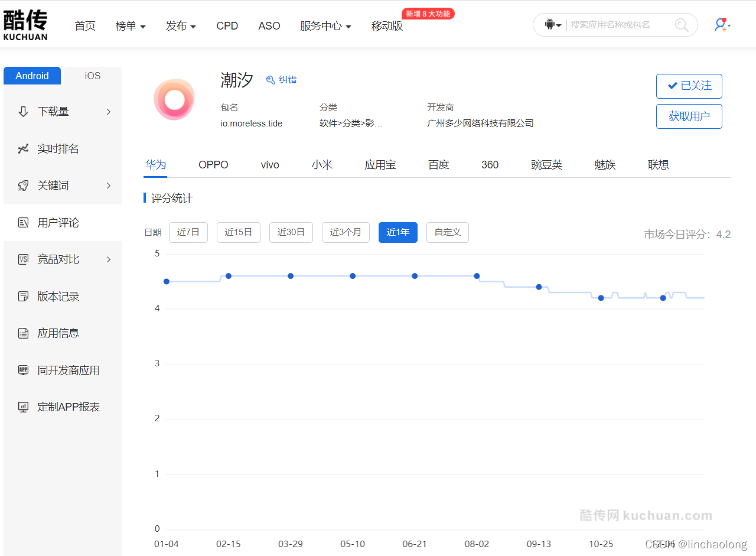This screenshot has width=756, height=556.
Task: Click the document icon beside 应用信息
Action: [24, 333]
